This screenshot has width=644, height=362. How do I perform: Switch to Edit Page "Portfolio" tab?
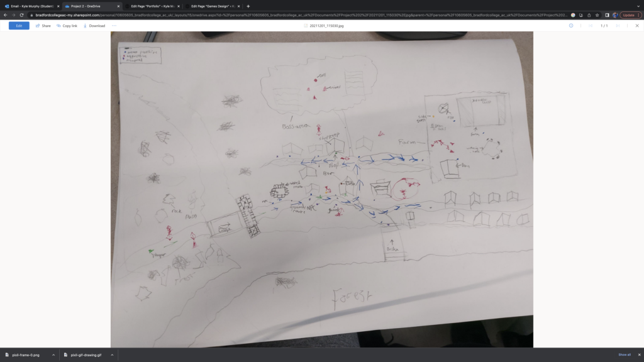click(x=152, y=6)
